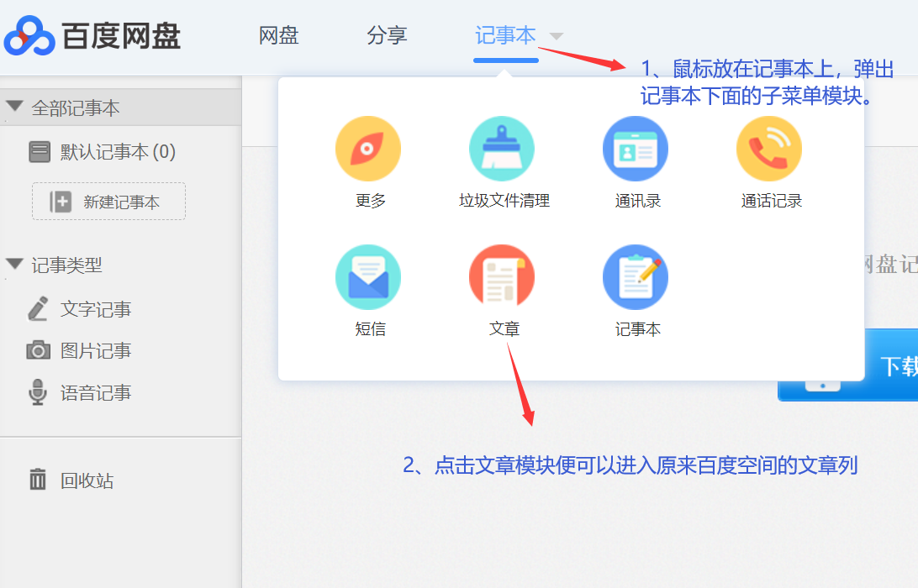Open the 更多 compass icon

coord(368,149)
